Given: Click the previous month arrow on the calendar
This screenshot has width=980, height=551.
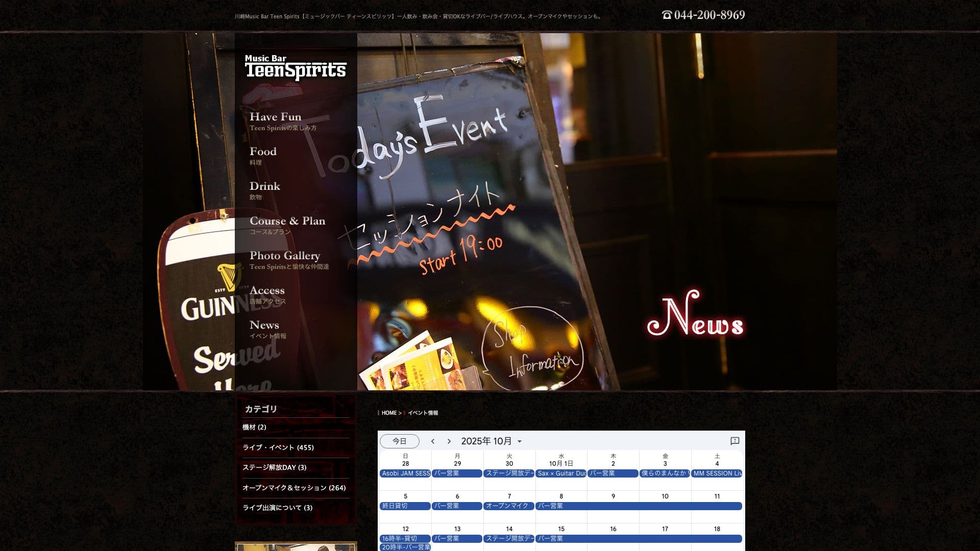Looking at the screenshot, I should click(x=433, y=441).
